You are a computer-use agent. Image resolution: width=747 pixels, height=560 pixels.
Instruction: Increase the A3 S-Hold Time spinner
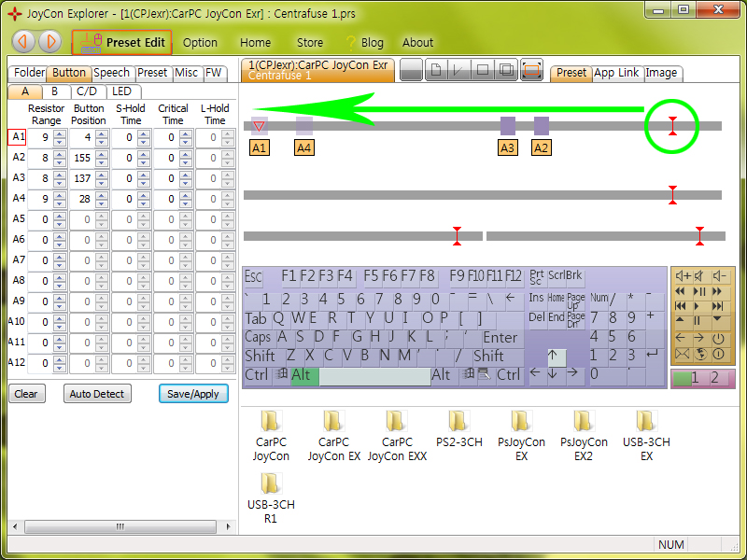tap(144, 175)
